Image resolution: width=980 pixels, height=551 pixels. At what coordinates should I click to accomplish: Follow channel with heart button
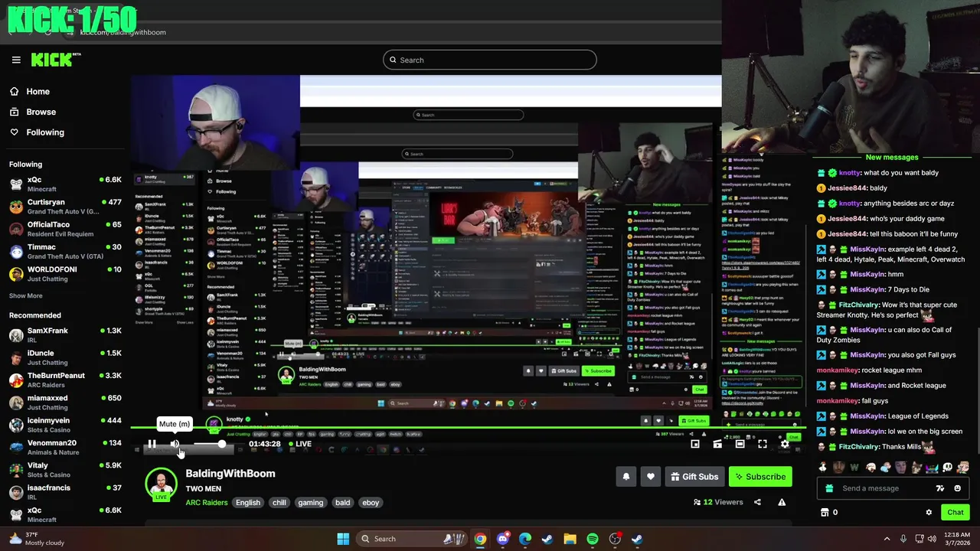pyautogui.click(x=651, y=477)
